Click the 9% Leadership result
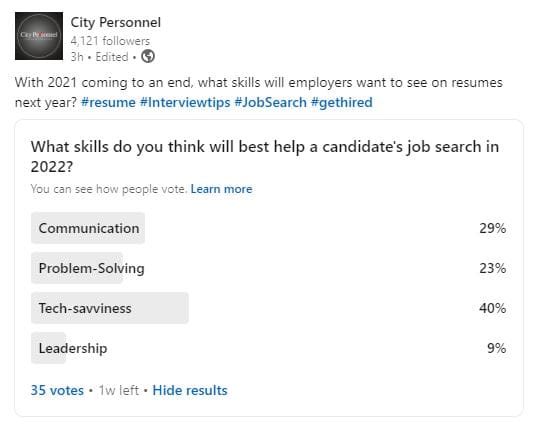Image resolution: width=538 pixels, height=422 pixels. pos(497,348)
